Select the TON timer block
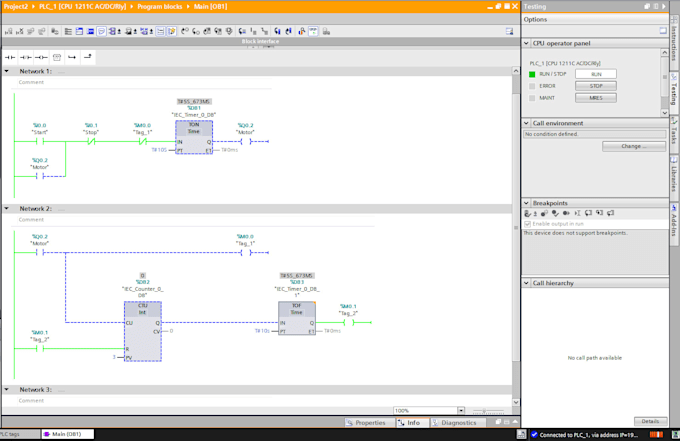Viewport: 680px width, 441px height. click(x=194, y=137)
